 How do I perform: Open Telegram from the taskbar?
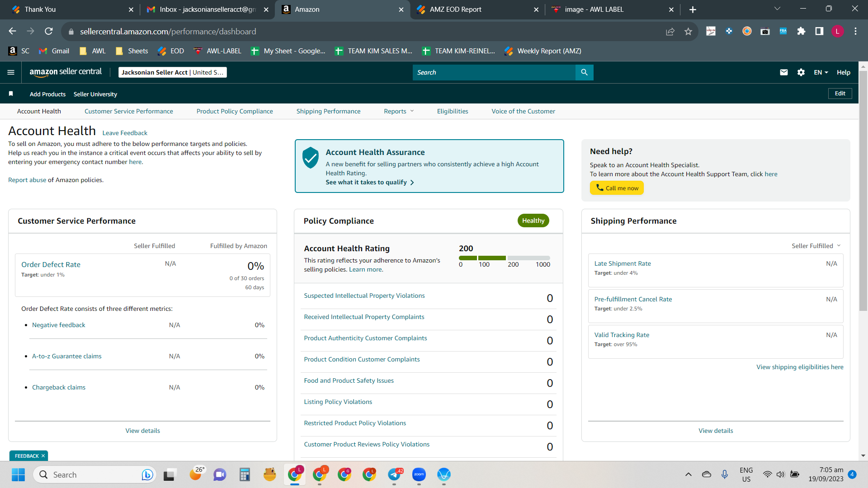click(x=395, y=474)
